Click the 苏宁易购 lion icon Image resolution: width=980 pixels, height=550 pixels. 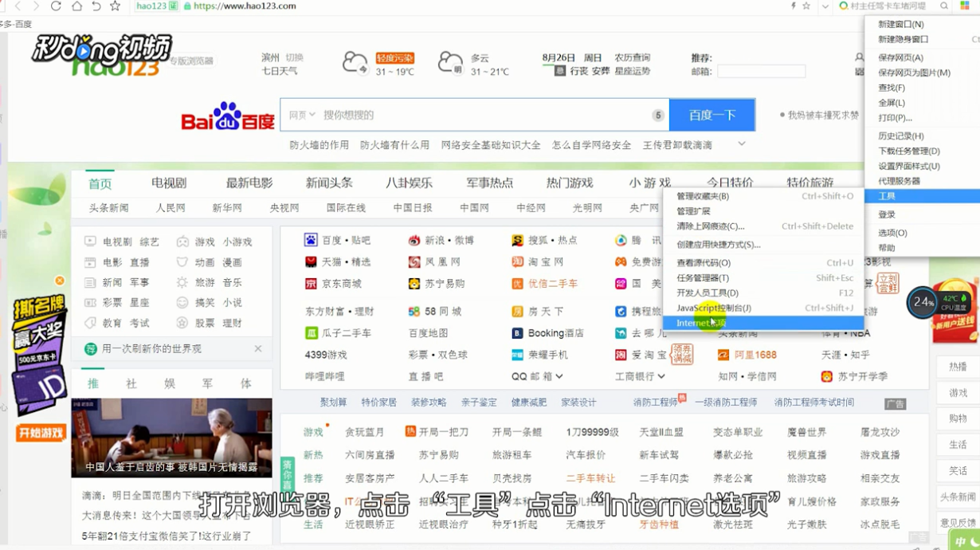click(x=414, y=284)
